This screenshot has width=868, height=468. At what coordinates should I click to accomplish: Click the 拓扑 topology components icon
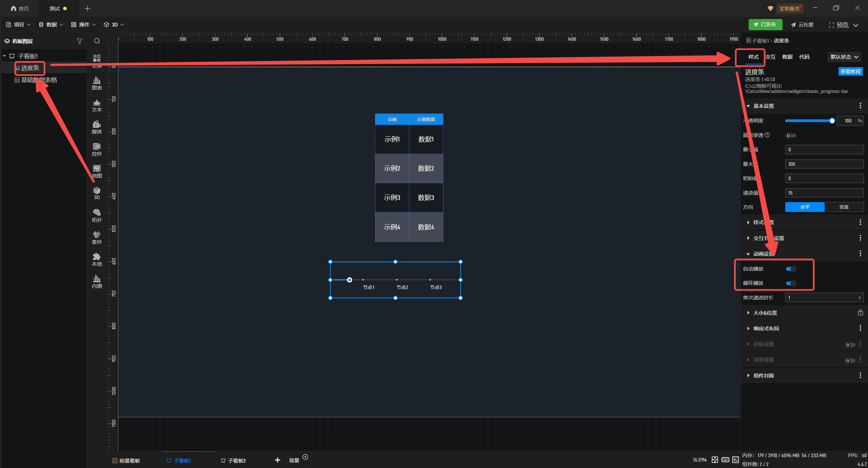pyautogui.click(x=97, y=215)
